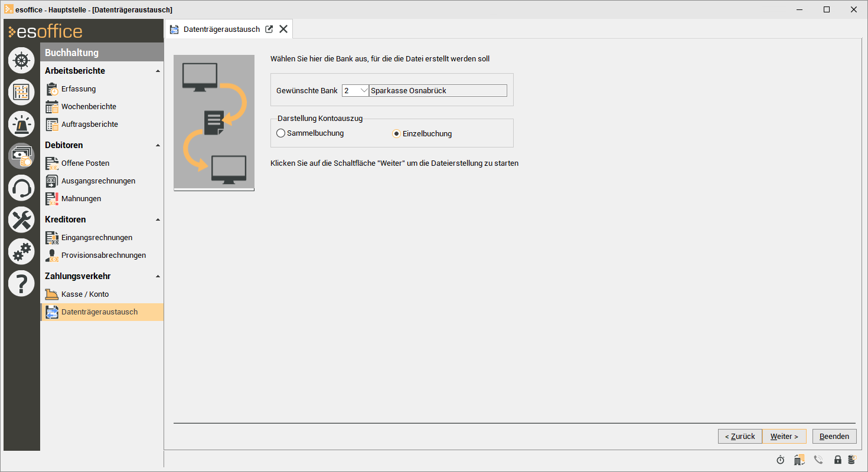868x472 pixels.
Task: Open the headset helpdesk module icon
Action: [21, 188]
